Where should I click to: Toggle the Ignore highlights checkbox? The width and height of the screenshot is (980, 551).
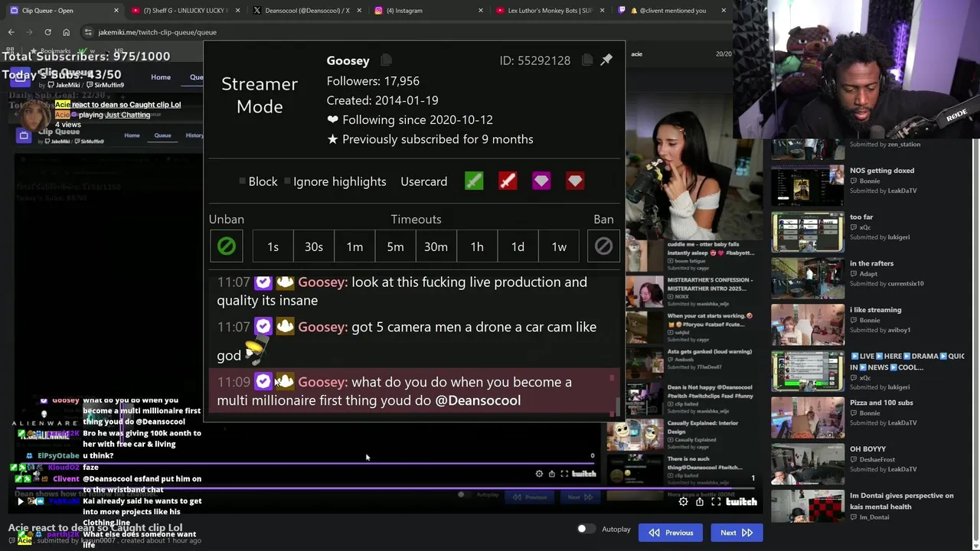pos(288,181)
